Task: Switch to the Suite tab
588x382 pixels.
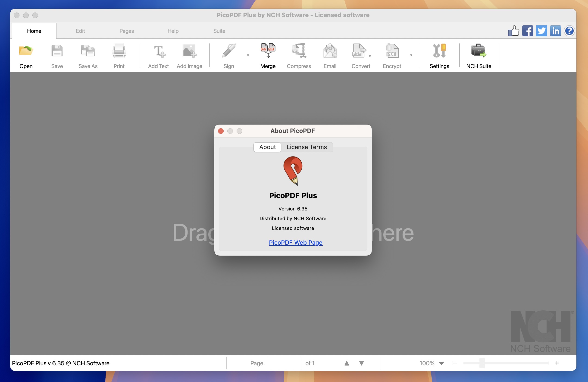Action: point(219,31)
